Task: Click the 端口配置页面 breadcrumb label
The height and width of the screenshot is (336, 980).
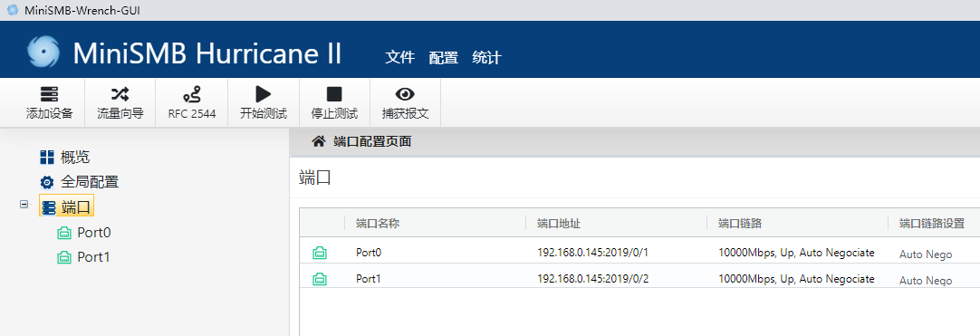Action: 372,142
